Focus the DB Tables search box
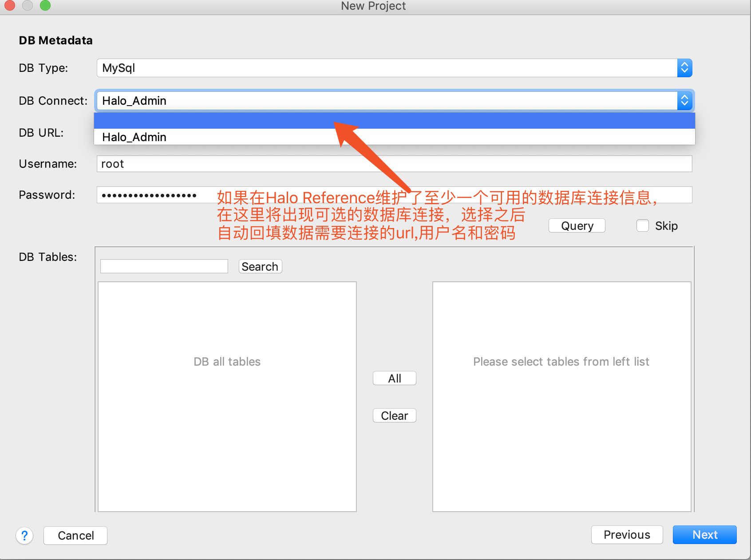The height and width of the screenshot is (560, 751). coord(164,267)
